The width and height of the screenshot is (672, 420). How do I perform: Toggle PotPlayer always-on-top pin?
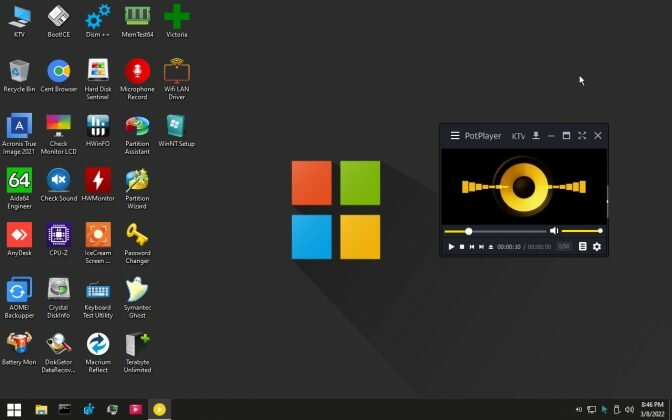(536, 136)
